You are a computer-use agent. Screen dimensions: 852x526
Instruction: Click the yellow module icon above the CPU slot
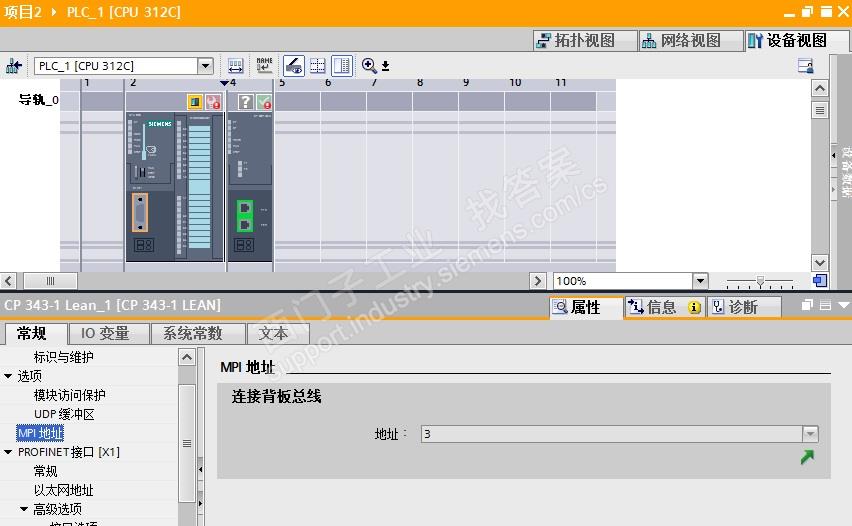point(195,102)
